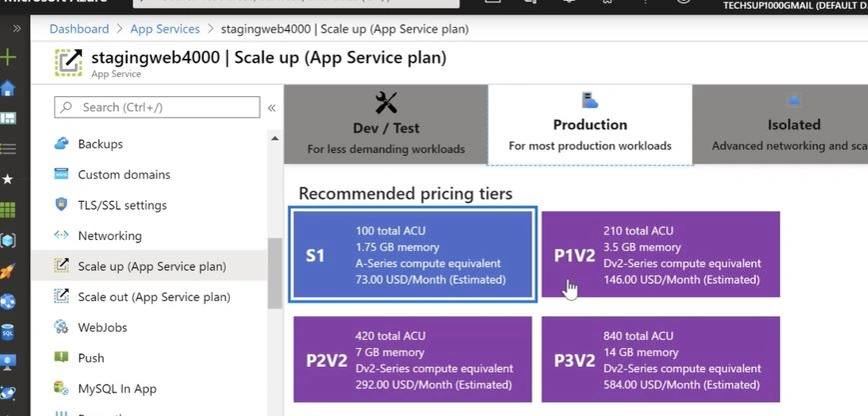Open the Dashboard icon in left rail
Screen dimensions: 868x416
pos(8,118)
